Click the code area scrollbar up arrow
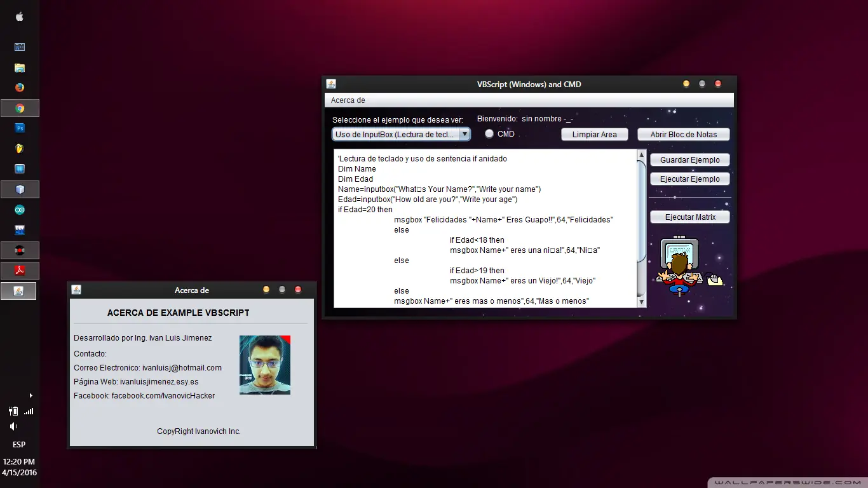Image resolution: width=868 pixels, height=488 pixels. click(641, 155)
